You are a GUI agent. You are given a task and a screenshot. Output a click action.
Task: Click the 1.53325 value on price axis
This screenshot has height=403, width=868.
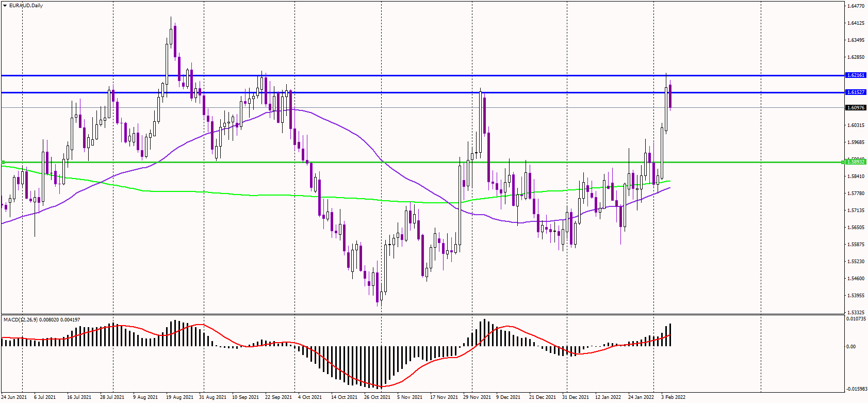[x=856, y=313]
